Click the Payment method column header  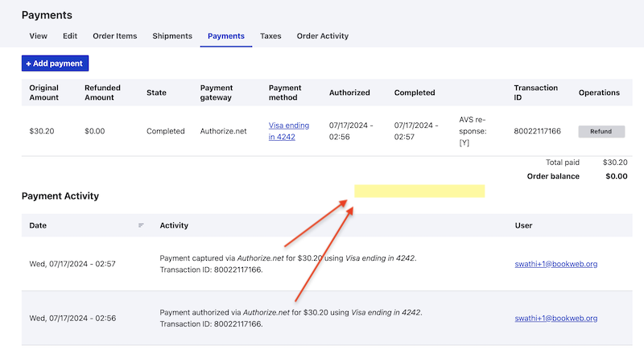tap(285, 93)
